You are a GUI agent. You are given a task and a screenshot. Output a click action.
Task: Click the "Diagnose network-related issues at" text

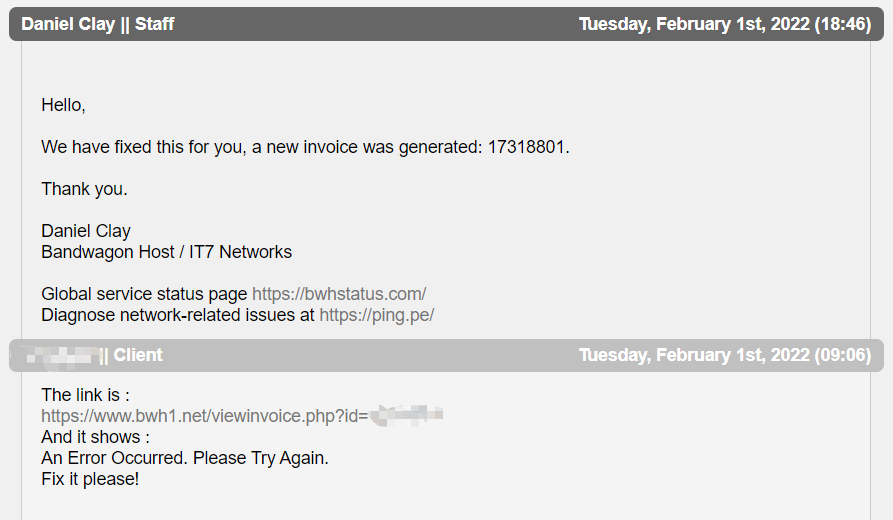tap(178, 315)
